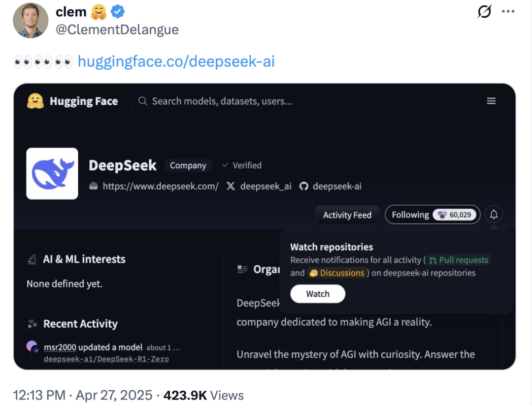The height and width of the screenshot is (406, 532).
Task: Open the Activity Feed
Action: [x=347, y=215]
